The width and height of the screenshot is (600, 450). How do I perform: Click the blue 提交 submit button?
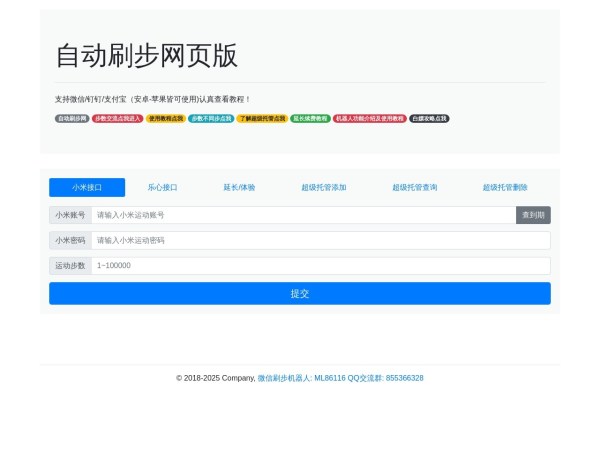click(x=300, y=293)
